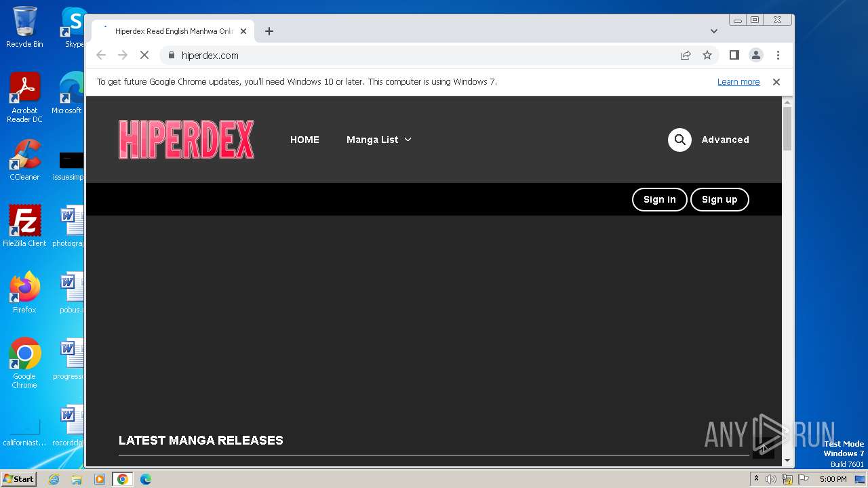Open volume control in system tray
Viewport: 868px width, 488px height.
coord(771,479)
